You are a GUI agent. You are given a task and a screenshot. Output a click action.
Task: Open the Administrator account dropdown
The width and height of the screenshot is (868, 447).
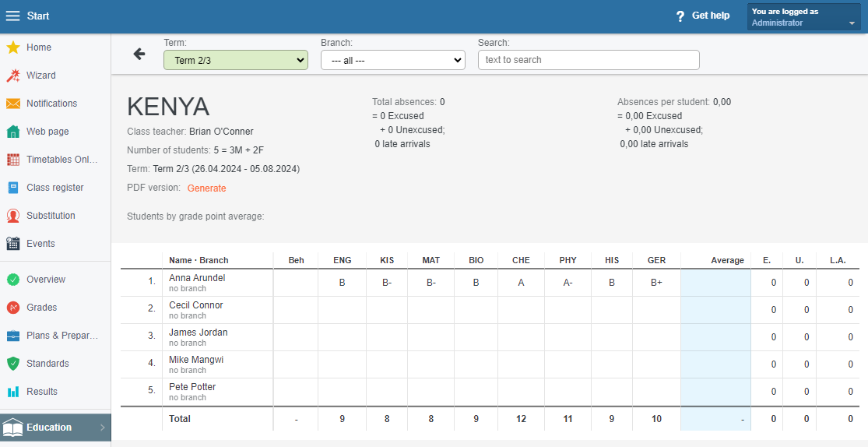pyautogui.click(x=803, y=17)
